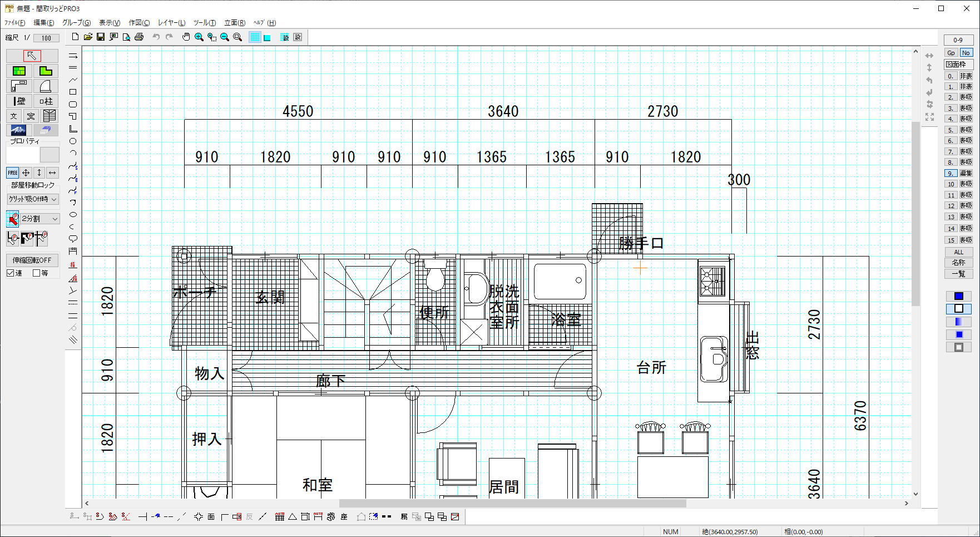
Task: Redo the action
Action: point(169,37)
